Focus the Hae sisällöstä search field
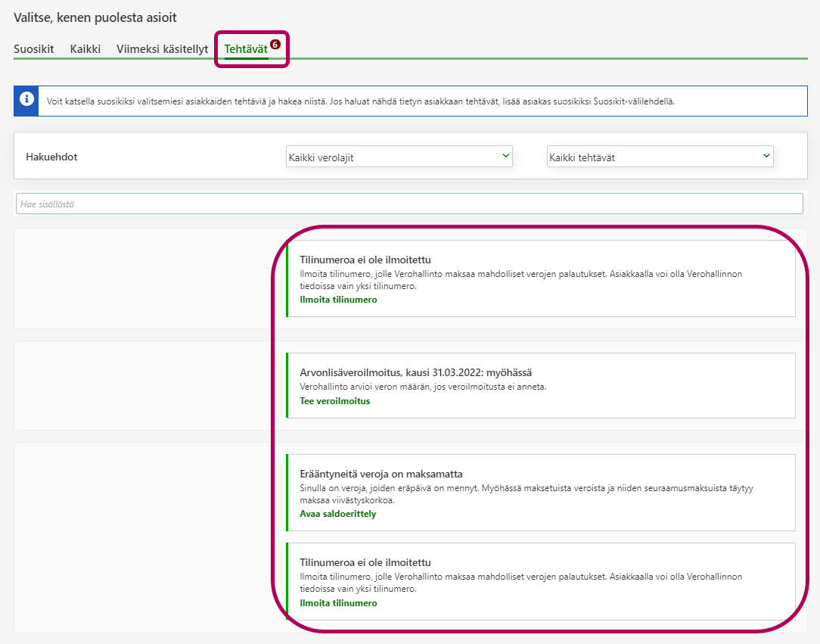This screenshot has width=820, height=644. point(408,204)
